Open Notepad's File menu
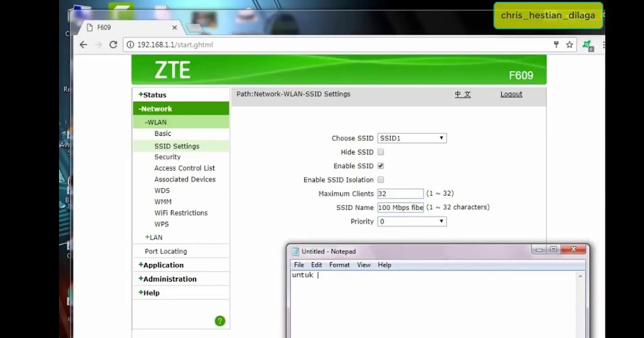Image resolution: width=644 pixels, height=338 pixels. click(299, 265)
